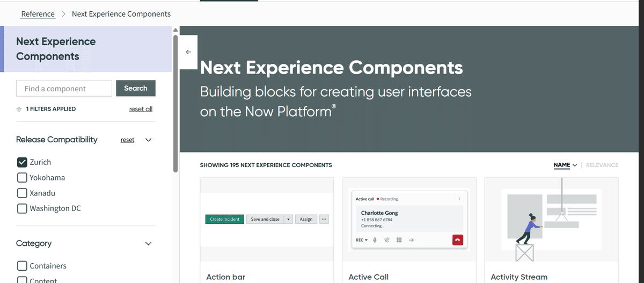Open the vertical dots menu in Active Call
Viewport: 644px width, 283px height.
pyautogui.click(x=459, y=199)
